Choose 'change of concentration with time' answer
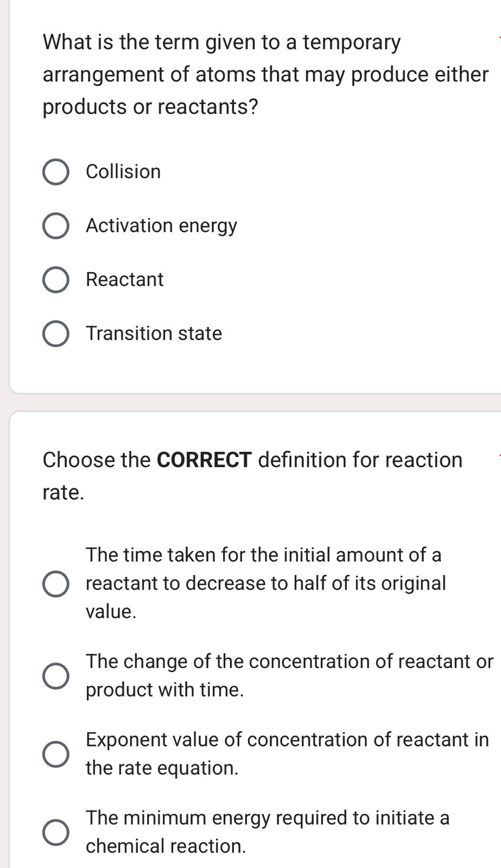The width and height of the screenshot is (501, 868). (x=56, y=676)
